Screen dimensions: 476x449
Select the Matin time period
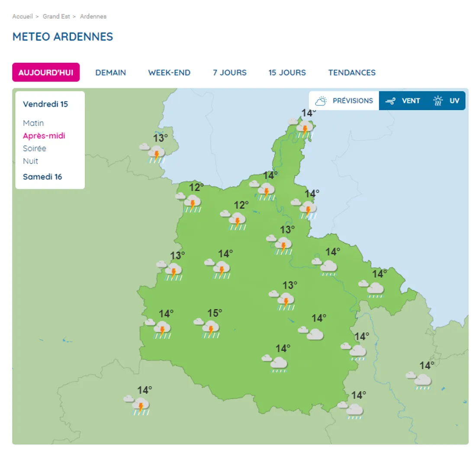(x=33, y=123)
